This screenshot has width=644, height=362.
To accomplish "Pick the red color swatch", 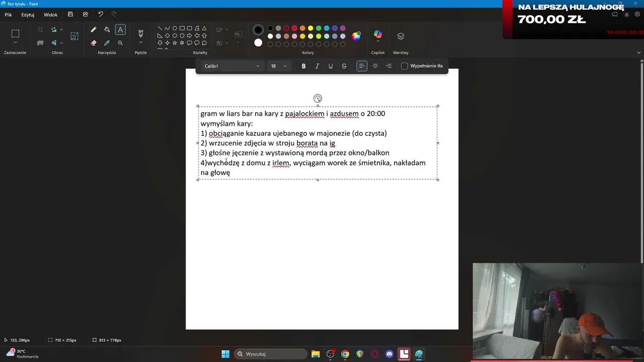I will click(x=294, y=28).
